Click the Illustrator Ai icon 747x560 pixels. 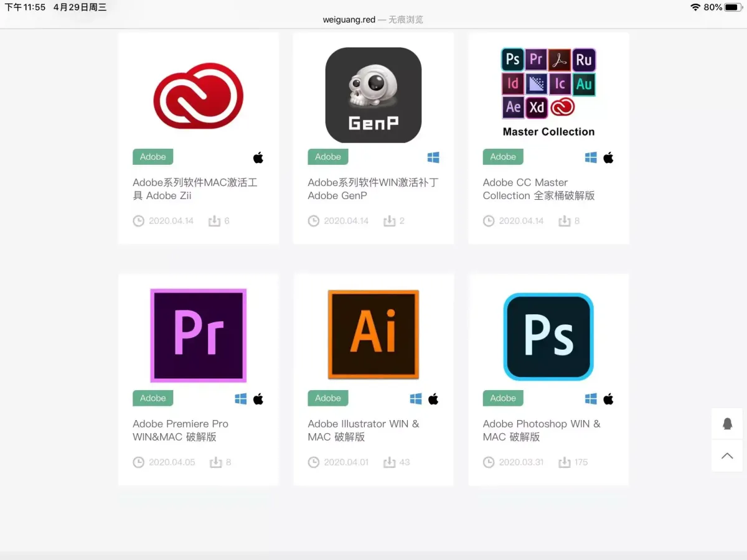373,334
